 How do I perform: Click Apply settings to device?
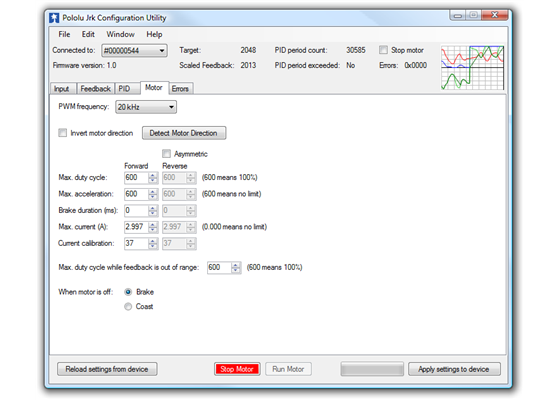click(x=454, y=369)
